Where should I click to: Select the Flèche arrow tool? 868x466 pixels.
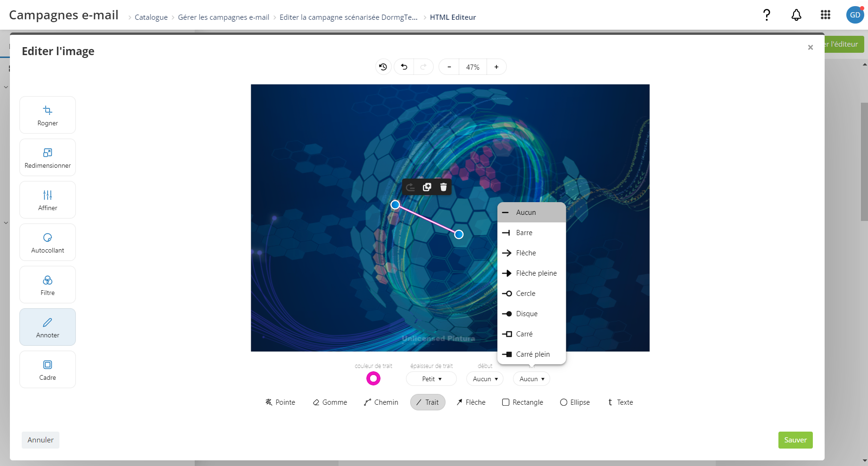point(471,402)
